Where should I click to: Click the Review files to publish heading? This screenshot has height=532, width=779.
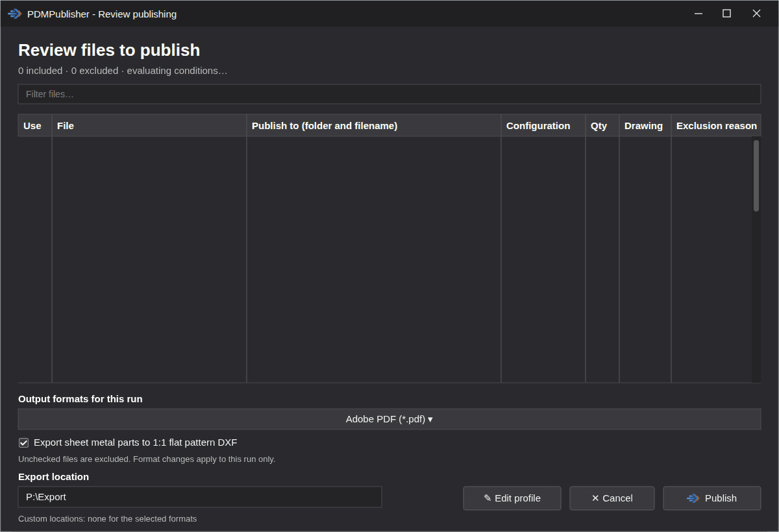point(109,50)
